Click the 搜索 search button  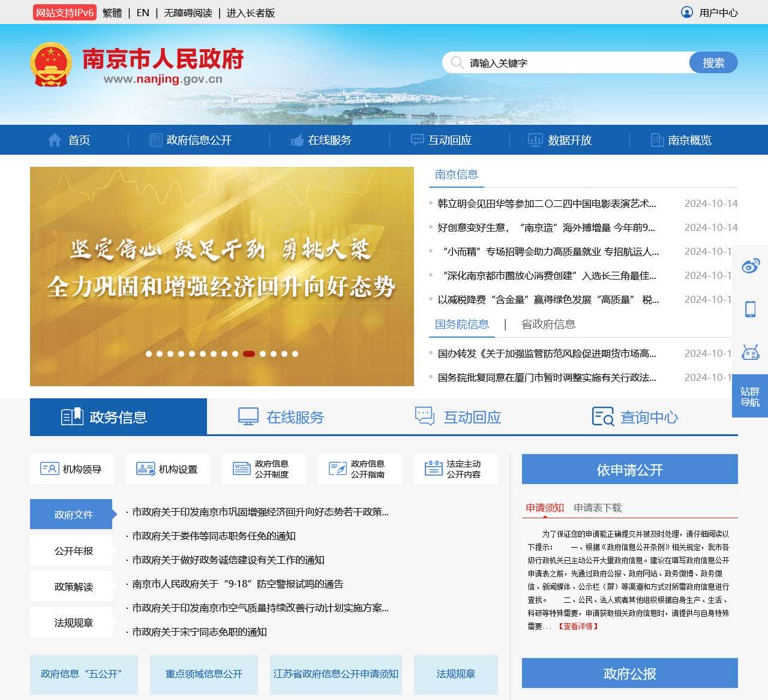[x=713, y=62]
